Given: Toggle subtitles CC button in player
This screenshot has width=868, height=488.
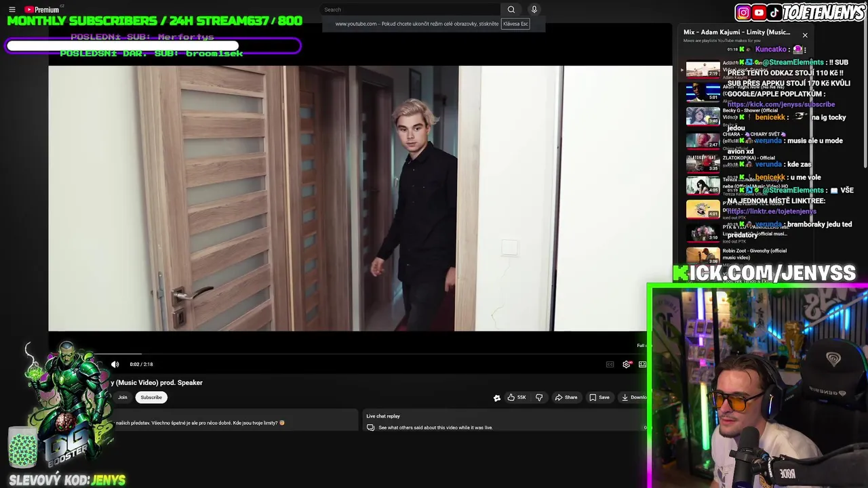Looking at the screenshot, I should click(610, 365).
